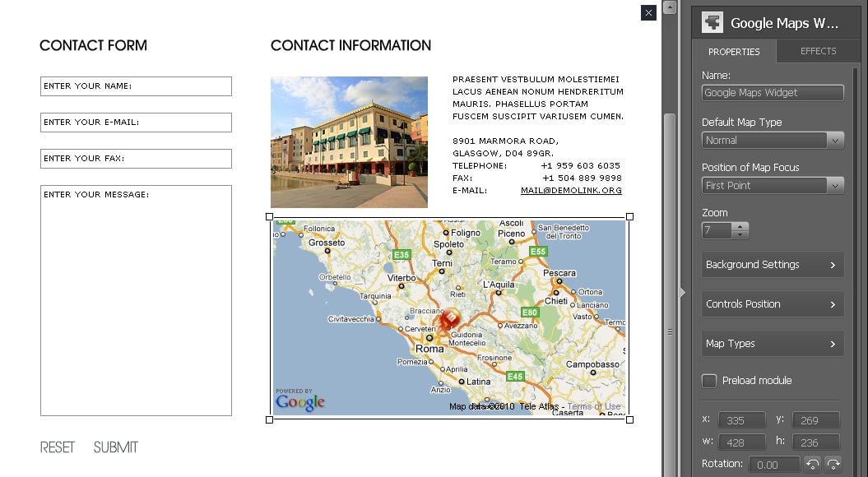Enable the Preload module checkbox
868x477 pixels.
click(x=709, y=381)
